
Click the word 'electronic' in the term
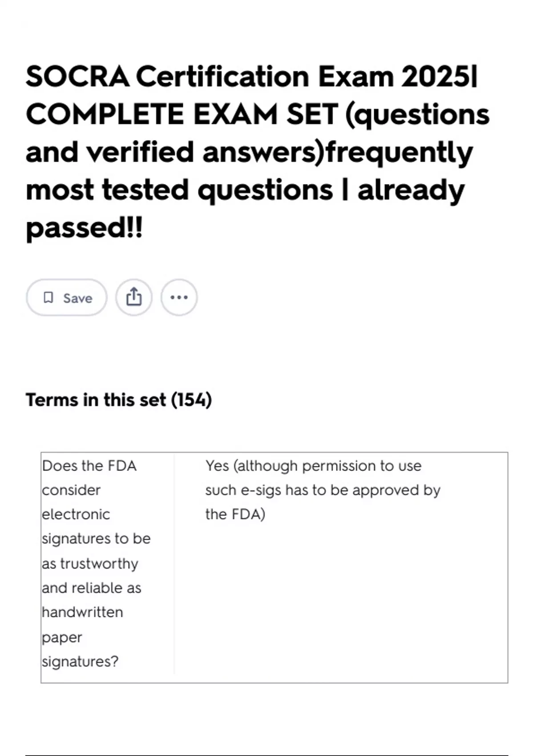pos(76,515)
